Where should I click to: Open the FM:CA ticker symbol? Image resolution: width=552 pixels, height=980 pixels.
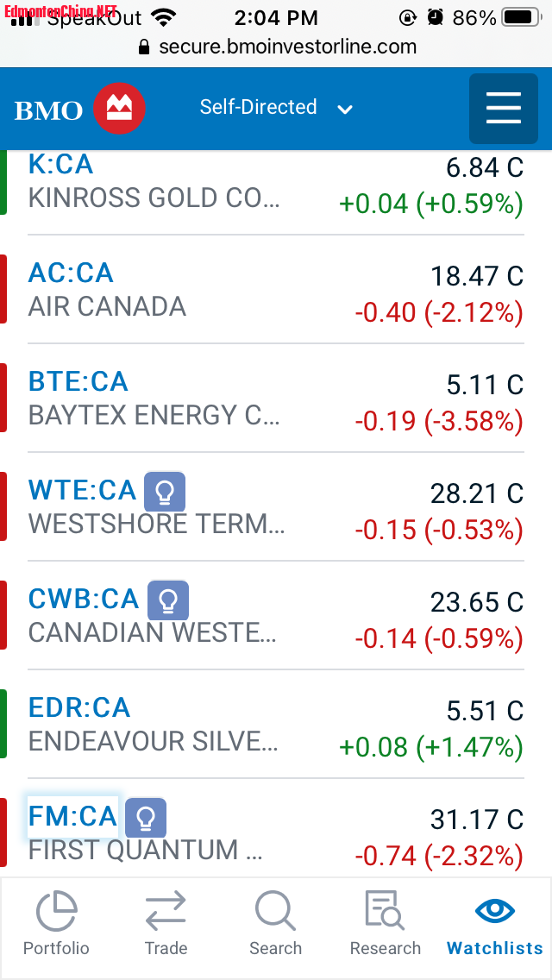[x=72, y=816]
